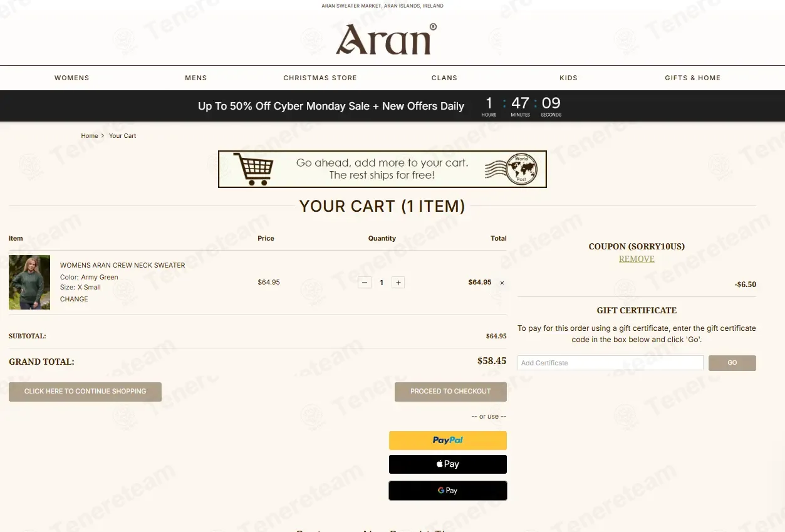The height and width of the screenshot is (532, 785).
Task: Click the GO button for gift certificate
Action: [732, 363]
